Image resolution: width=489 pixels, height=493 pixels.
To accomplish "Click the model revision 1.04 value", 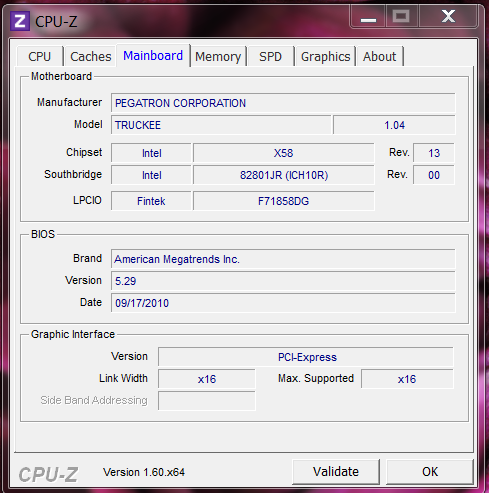I will pos(394,125).
